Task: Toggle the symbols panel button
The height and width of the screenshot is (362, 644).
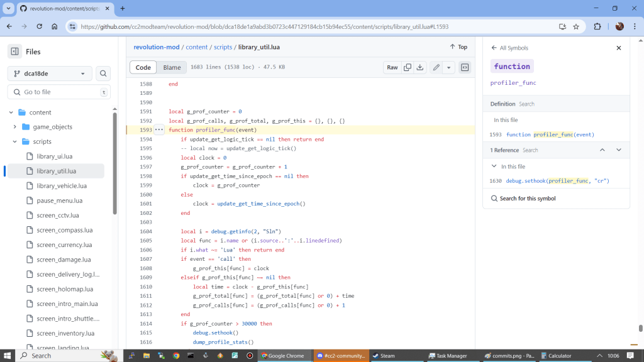Action: pos(465,67)
